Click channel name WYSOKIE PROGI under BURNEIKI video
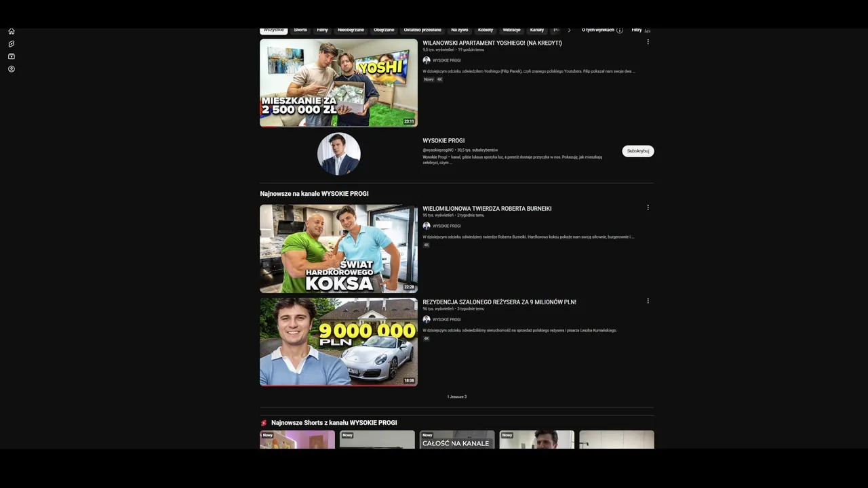 point(446,226)
